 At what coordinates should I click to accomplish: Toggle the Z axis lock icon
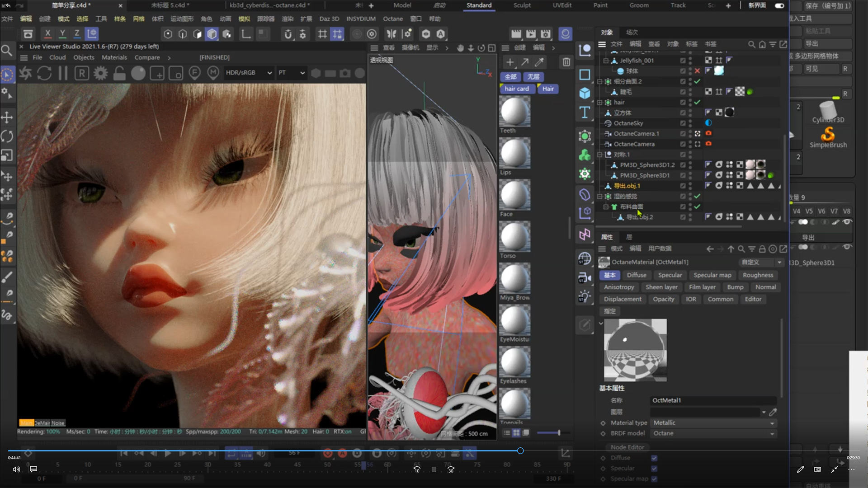(77, 34)
